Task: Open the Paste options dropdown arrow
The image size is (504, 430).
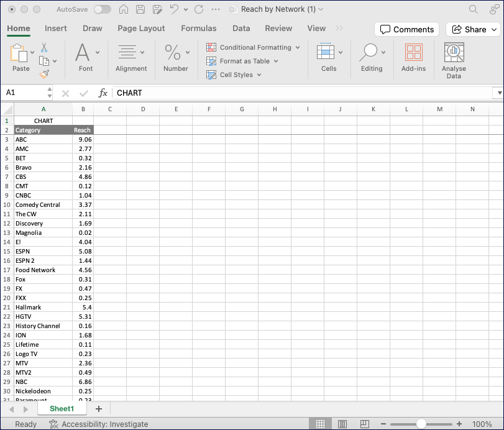Action: [x=32, y=52]
